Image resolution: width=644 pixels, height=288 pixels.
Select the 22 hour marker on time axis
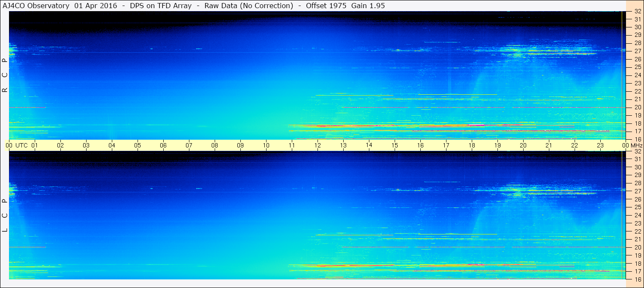click(x=575, y=145)
